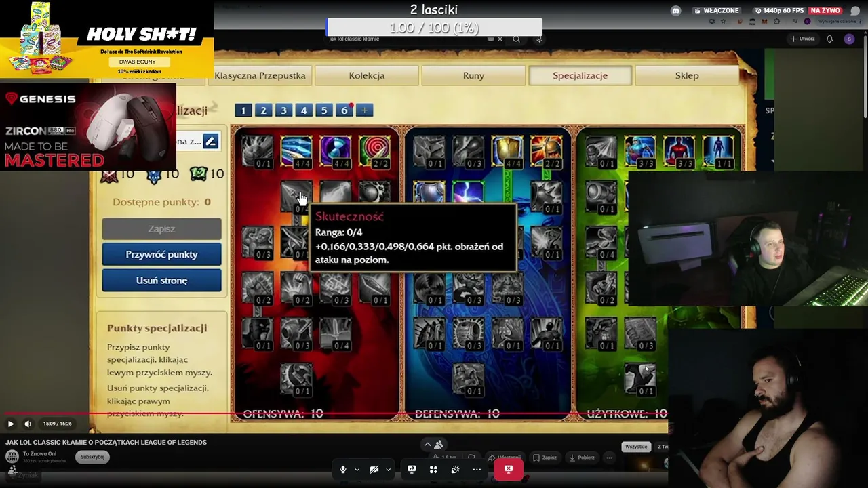
Task: Click blue blades Offense mastery with 4/4
Action: coord(296,151)
